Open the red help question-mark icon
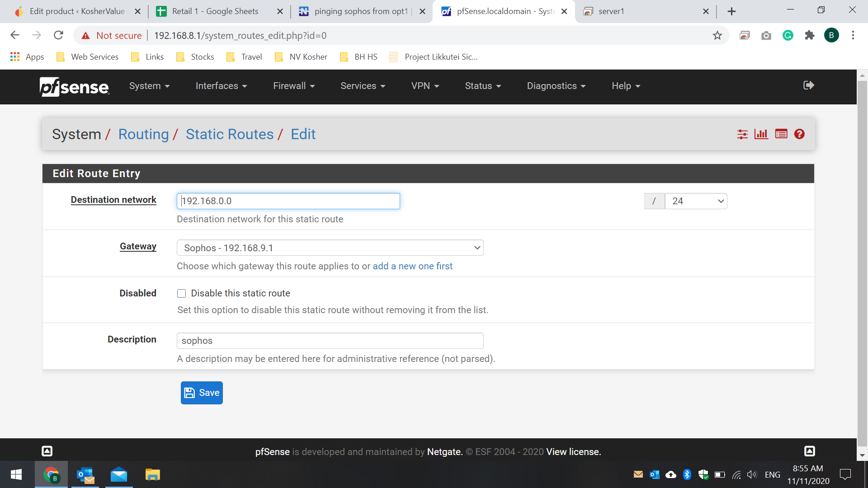 [x=799, y=134]
